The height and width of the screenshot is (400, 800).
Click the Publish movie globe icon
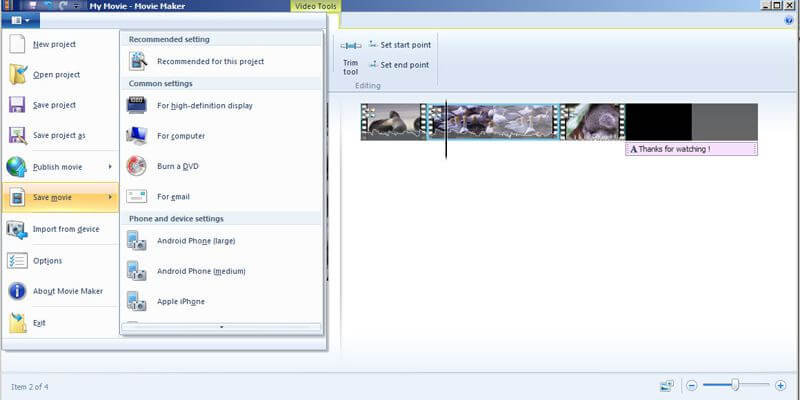point(16,167)
